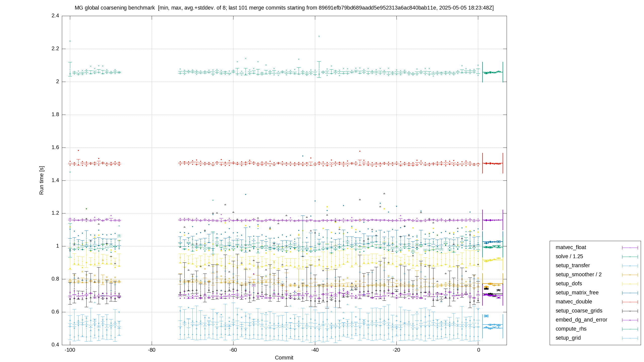This screenshot has height=362, width=644.
Task: Click the outlier point near 2.28 seconds
Action: pos(319,36)
